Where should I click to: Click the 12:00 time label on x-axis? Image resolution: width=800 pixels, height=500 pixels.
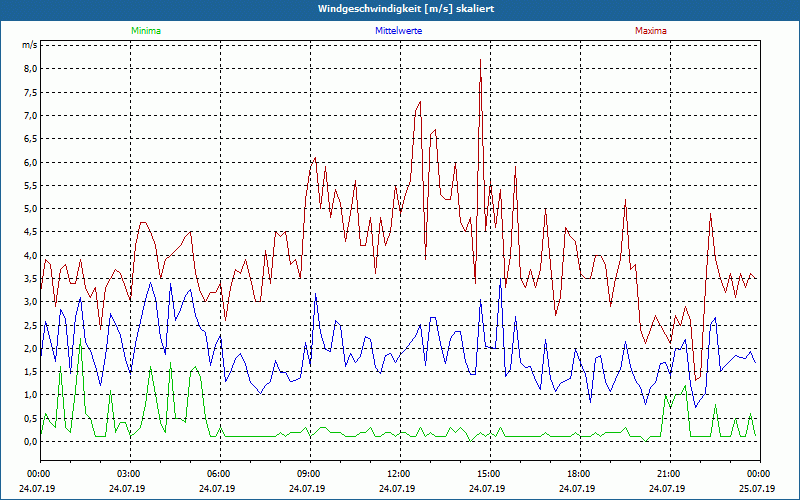coord(400,474)
